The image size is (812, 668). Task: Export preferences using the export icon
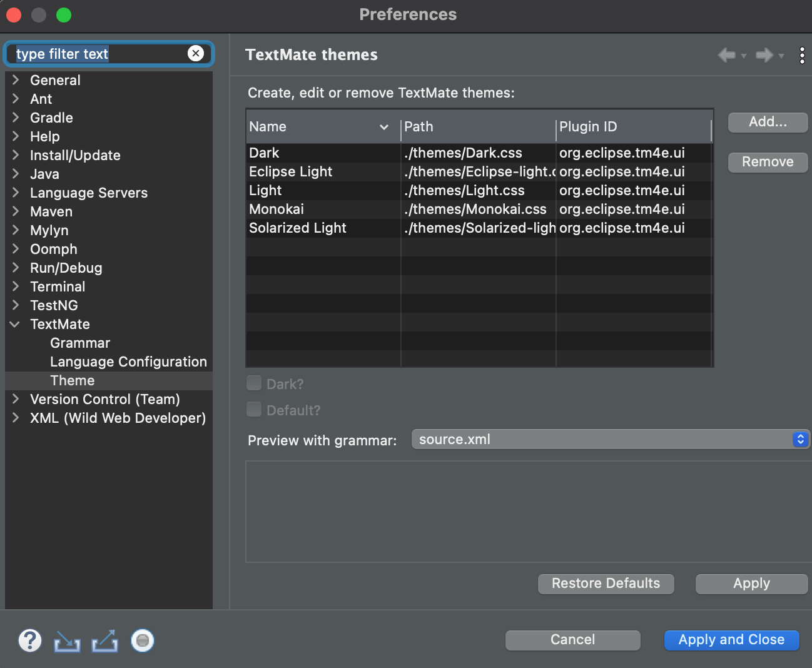(104, 640)
